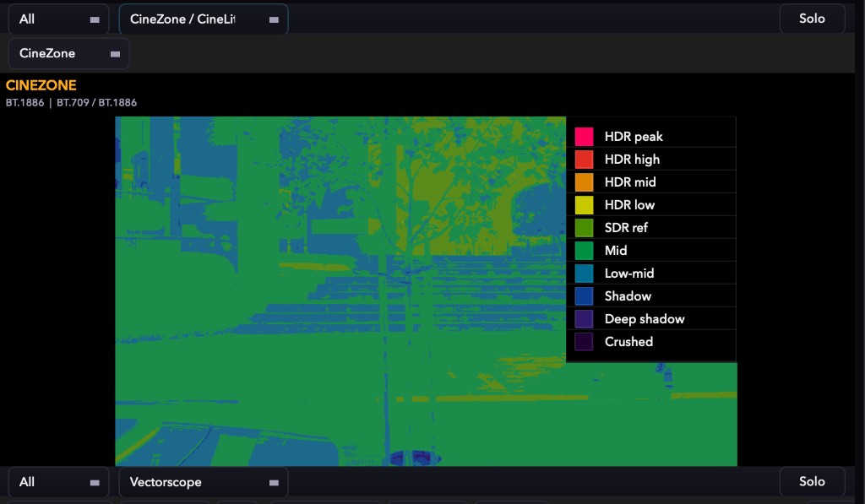Click the Mid green swatch
Screen dimensions: 865x504
(584, 251)
